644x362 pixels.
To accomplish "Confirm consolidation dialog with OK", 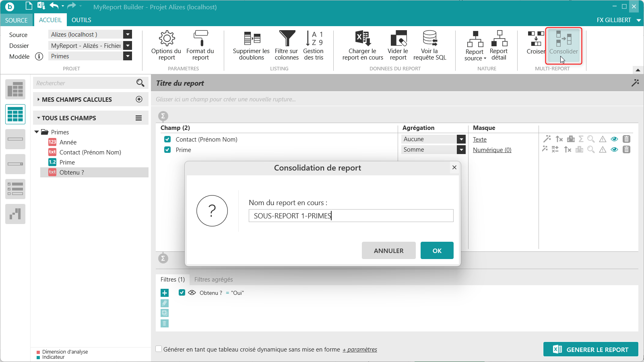I will click(437, 251).
